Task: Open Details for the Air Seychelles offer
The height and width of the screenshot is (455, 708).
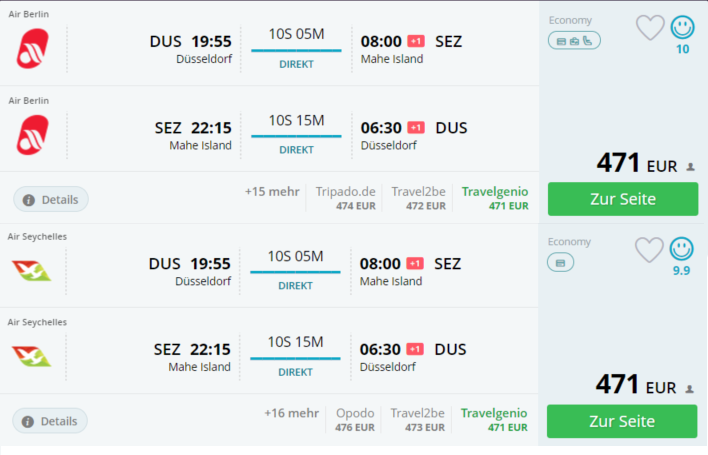Action: click(x=50, y=421)
